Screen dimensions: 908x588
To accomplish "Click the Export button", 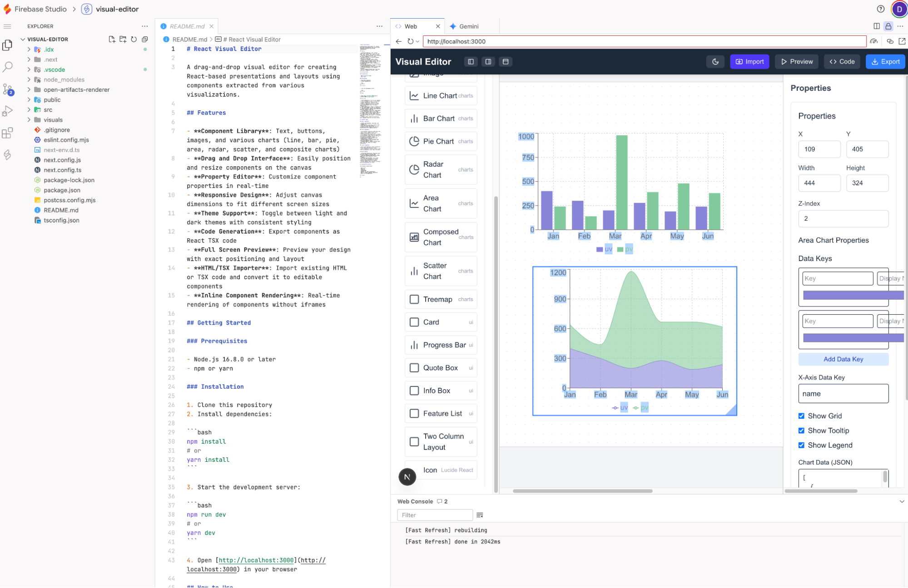I will point(885,61).
